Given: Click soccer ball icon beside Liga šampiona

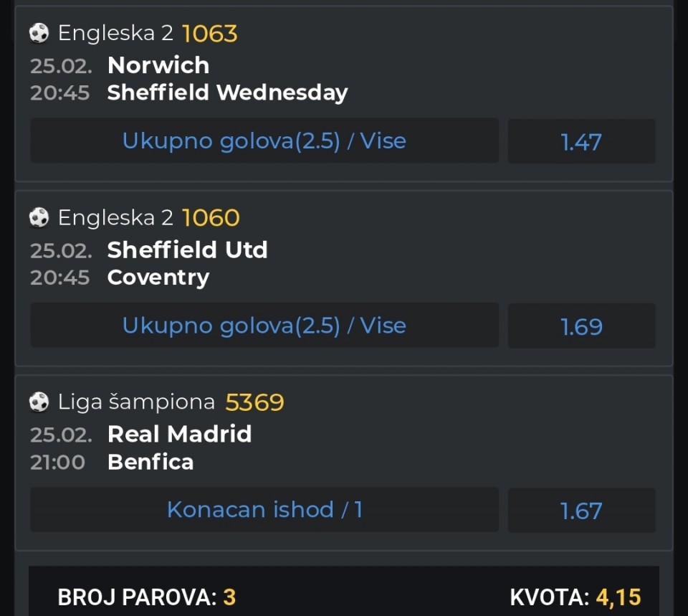Looking at the screenshot, I should pyautogui.click(x=39, y=402).
